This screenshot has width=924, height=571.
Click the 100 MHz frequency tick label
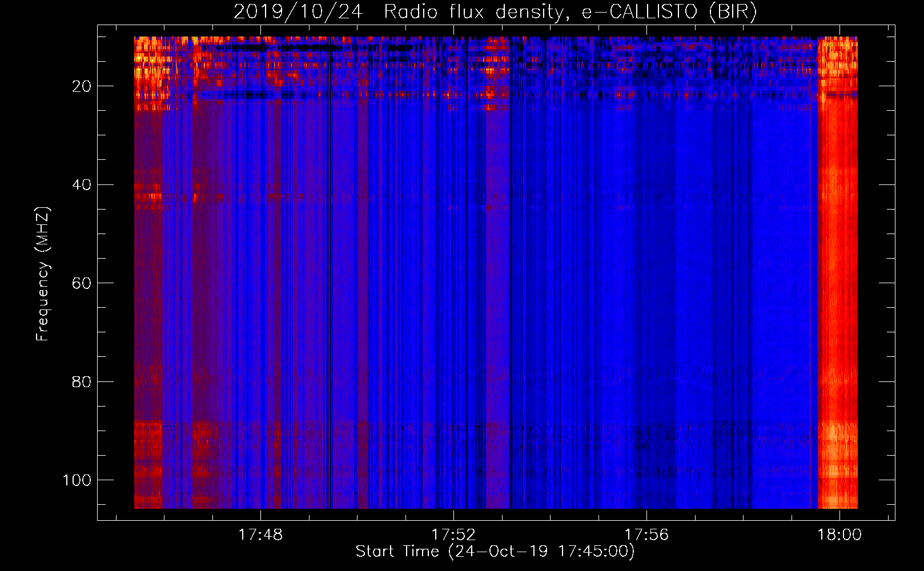point(77,480)
